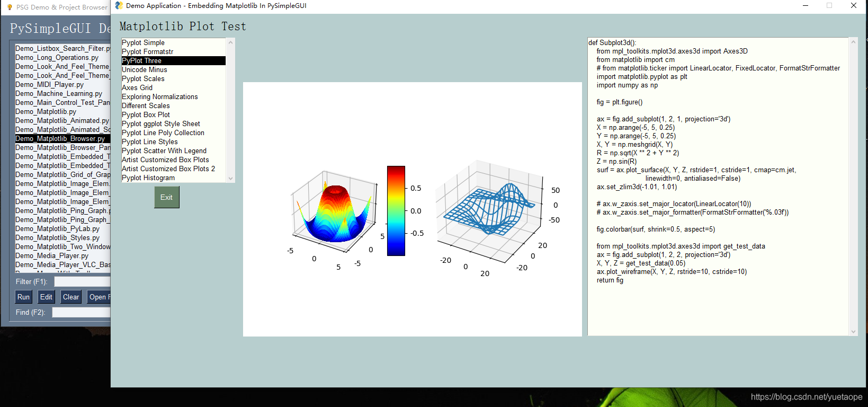Select Demo_Matplotlib_Grid_of_Grap file
Screen dimensions: 868x407
click(x=63, y=174)
